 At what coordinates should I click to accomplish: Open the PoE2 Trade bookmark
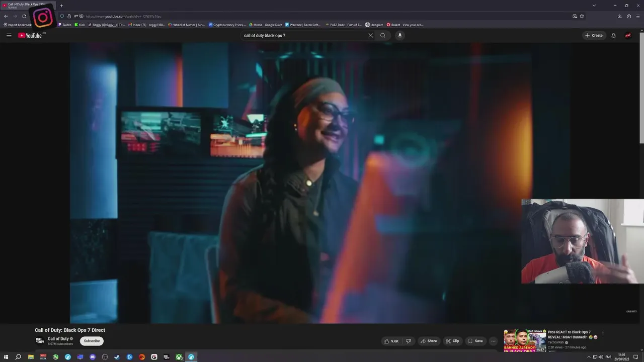[344, 25]
